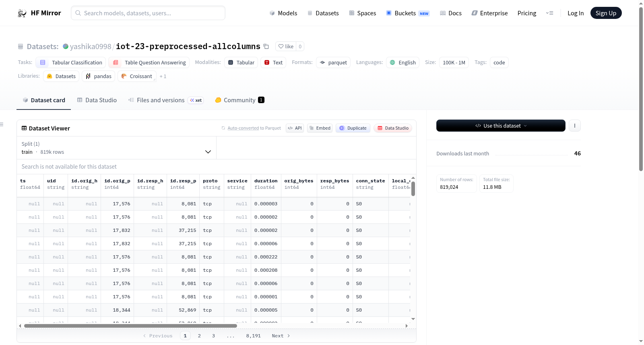Go to Spaces in top navigation
The image size is (644, 345).
tap(362, 13)
